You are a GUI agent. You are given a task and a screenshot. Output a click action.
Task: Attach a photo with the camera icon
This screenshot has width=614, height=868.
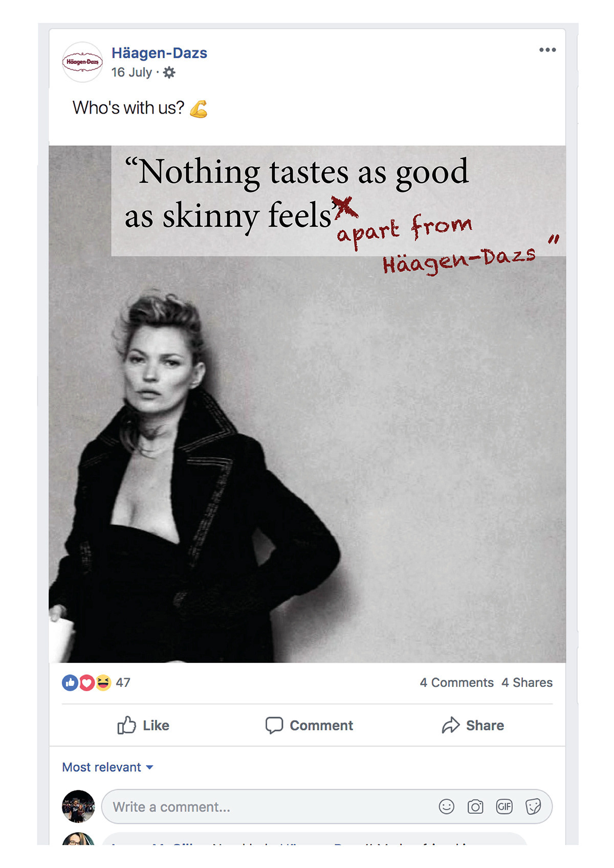pyautogui.click(x=475, y=807)
